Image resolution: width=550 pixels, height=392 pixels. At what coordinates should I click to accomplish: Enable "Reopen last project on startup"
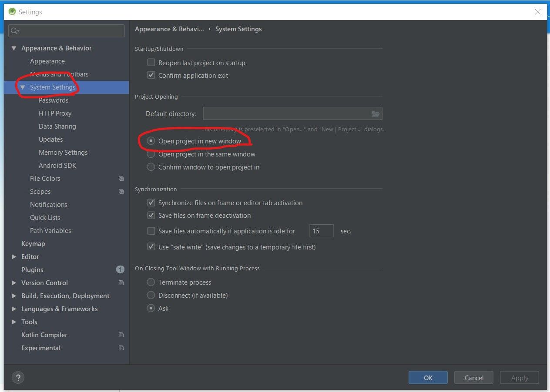click(151, 62)
